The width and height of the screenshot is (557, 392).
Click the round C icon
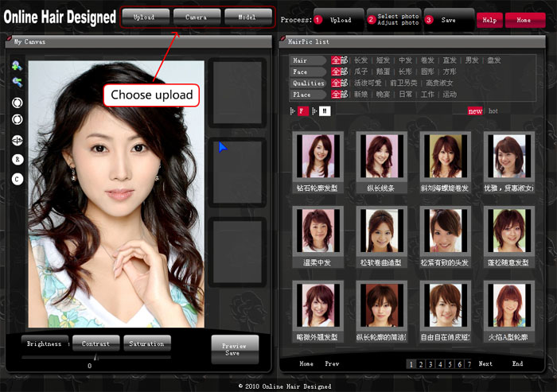(17, 179)
